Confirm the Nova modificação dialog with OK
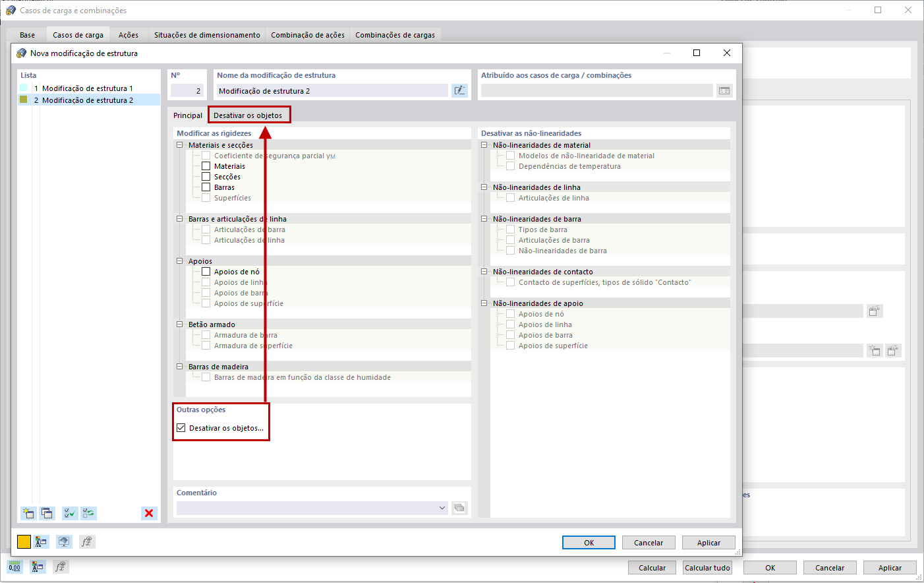The width and height of the screenshot is (924, 583). click(589, 543)
